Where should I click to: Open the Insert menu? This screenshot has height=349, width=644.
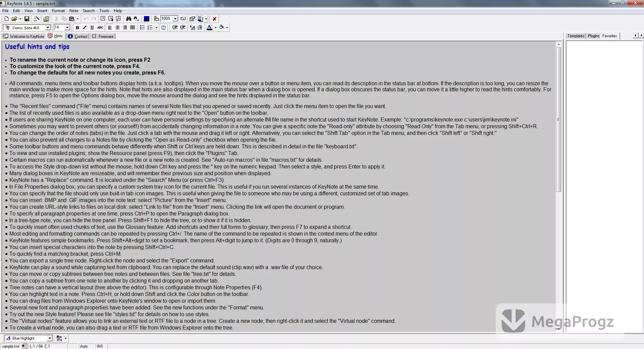click(x=42, y=11)
